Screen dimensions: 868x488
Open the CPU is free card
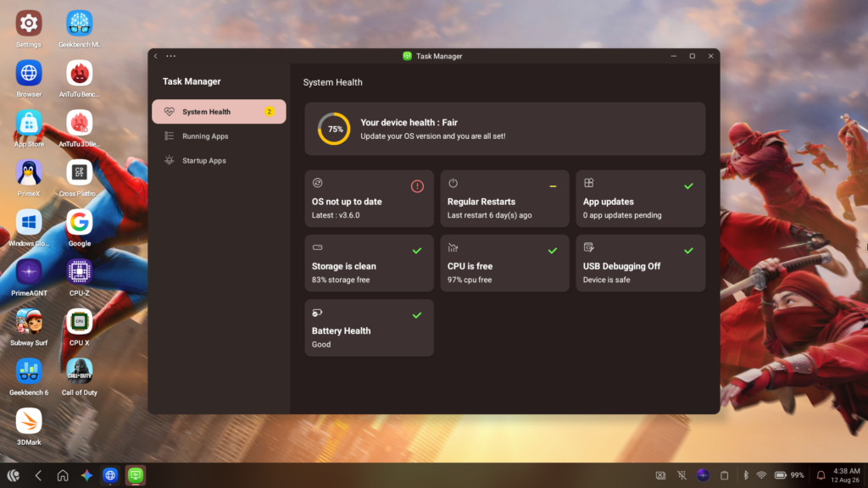click(x=504, y=263)
